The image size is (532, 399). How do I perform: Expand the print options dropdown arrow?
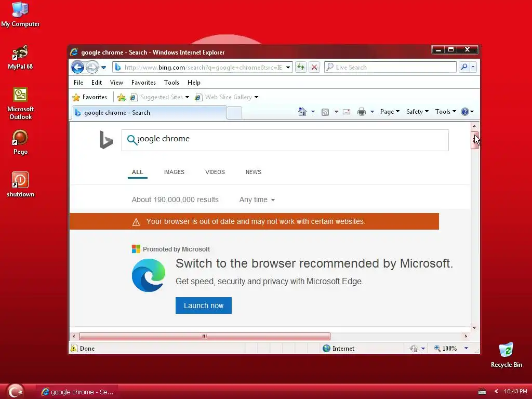[x=372, y=112]
